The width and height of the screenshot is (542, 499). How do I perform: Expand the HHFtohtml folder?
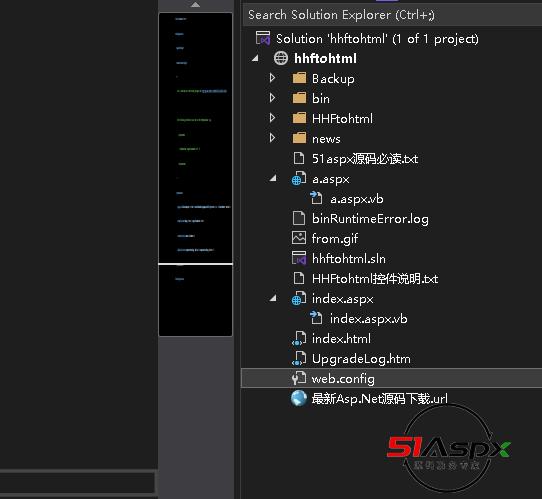[272, 118]
